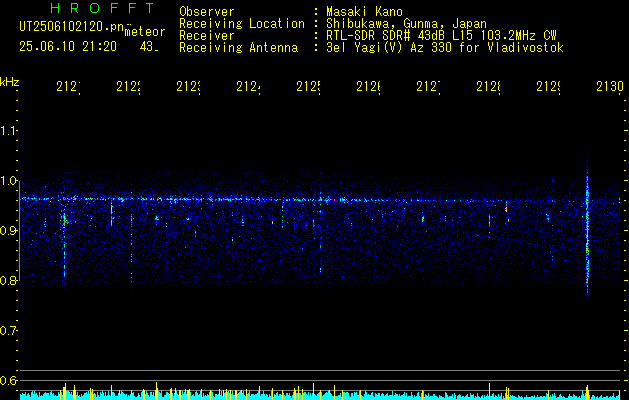Click the HROFFT title text
Screen dimensions: 629x400
pos(102,8)
